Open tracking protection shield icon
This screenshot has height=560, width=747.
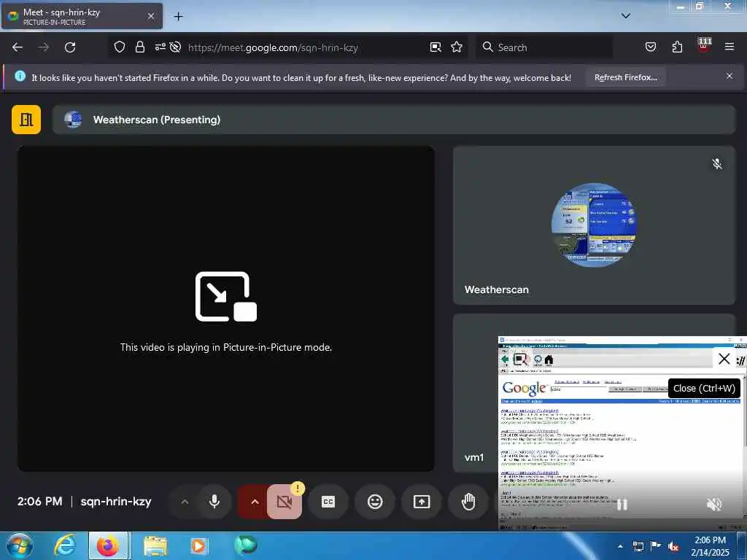click(120, 47)
